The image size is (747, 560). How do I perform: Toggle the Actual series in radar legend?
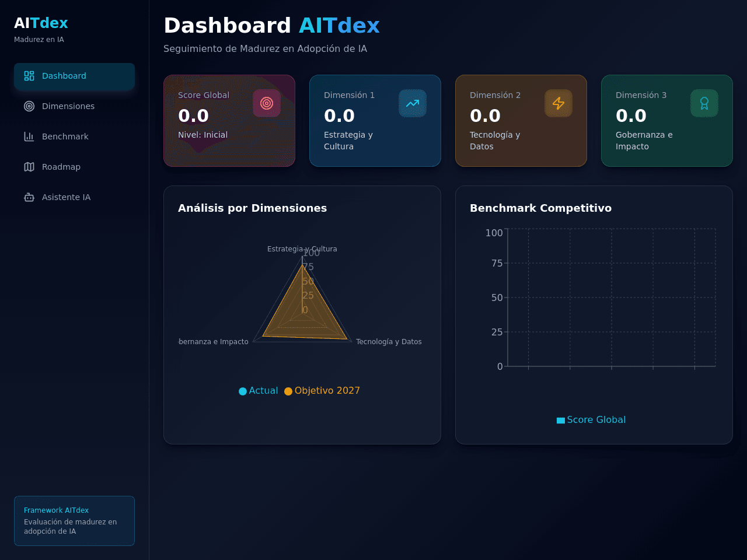tap(259, 391)
